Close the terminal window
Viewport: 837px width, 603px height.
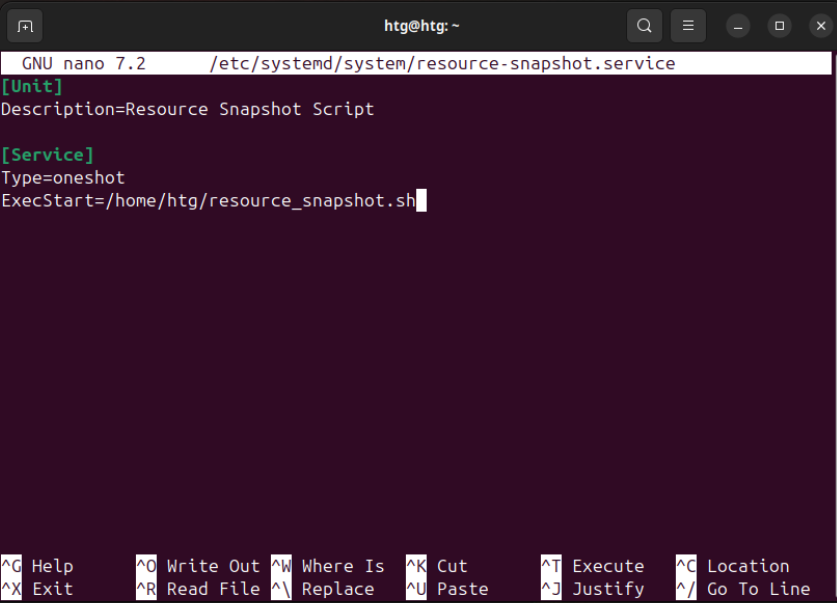821,26
